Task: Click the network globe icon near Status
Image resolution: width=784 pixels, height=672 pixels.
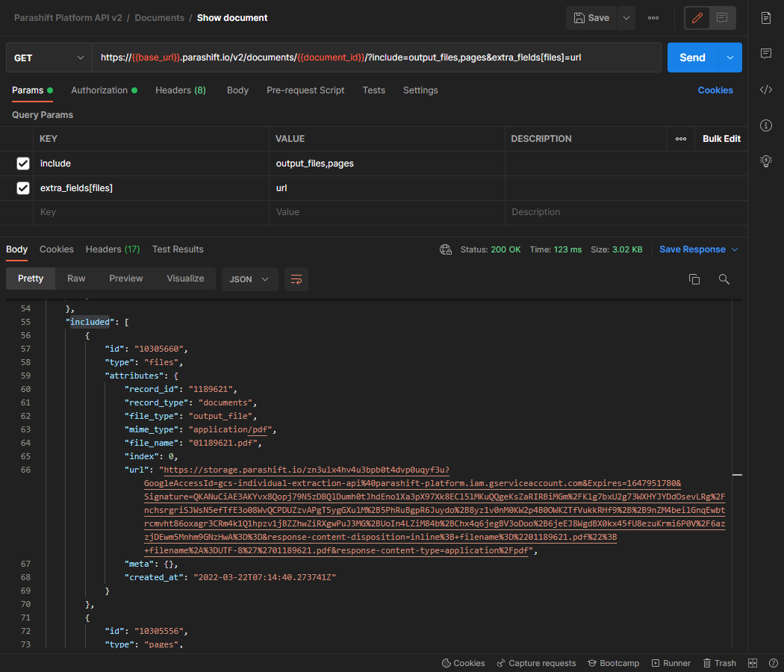Action: (446, 249)
